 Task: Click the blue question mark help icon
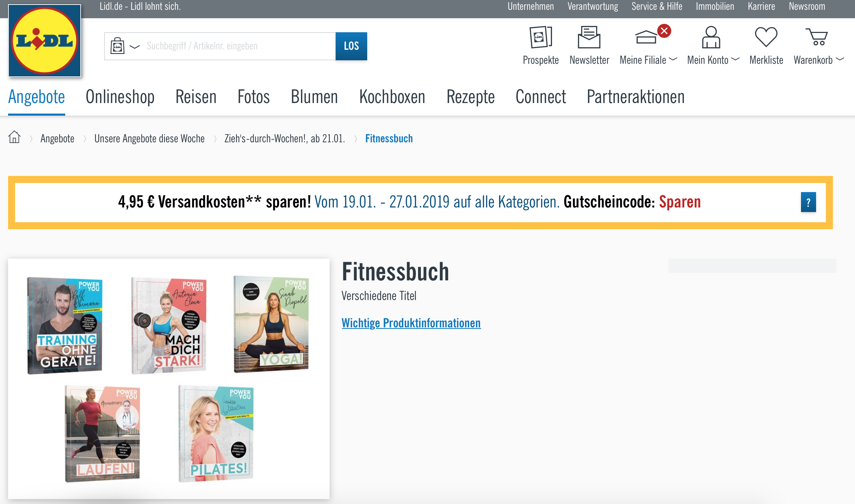click(x=808, y=202)
